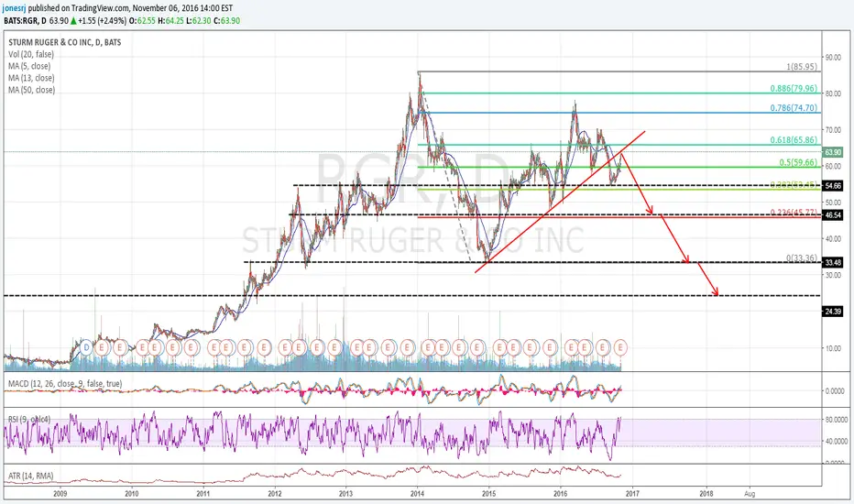Select the STURM RUGER & CO INC, D, BATS title
This screenshot has height=504, width=854.
[65, 42]
